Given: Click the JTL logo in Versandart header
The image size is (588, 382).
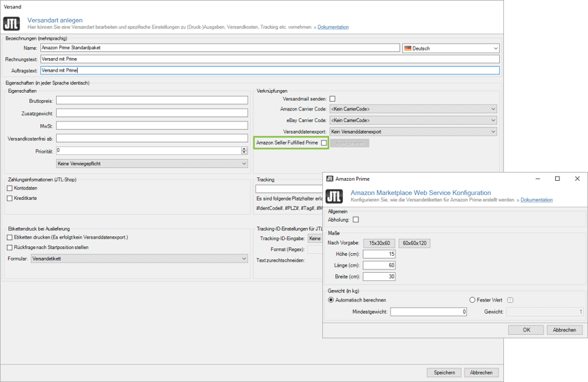Looking at the screenshot, I should (12, 24).
